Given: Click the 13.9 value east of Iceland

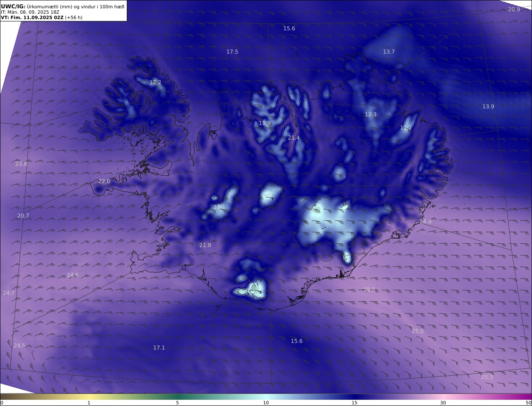Looking at the screenshot, I should [x=488, y=106].
